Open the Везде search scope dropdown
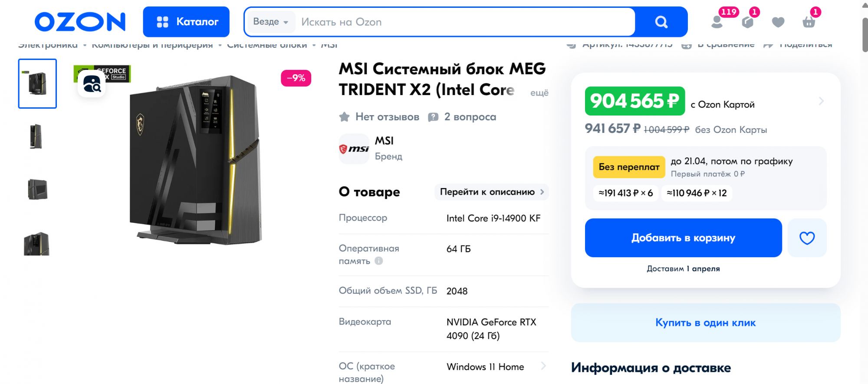The height and width of the screenshot is (384, 868). tap(270, 22)
